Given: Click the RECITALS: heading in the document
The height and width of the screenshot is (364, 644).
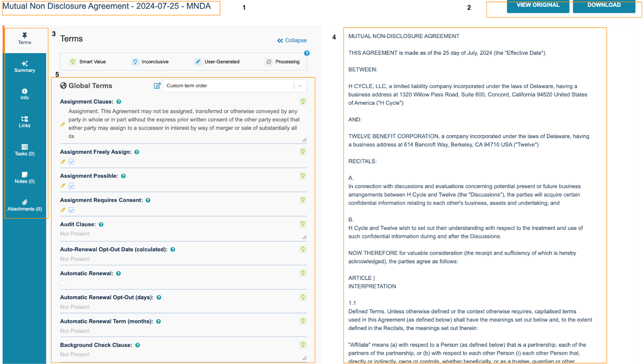Looking at the screenshot, I should pyautogui.click(x=362, y=161).
